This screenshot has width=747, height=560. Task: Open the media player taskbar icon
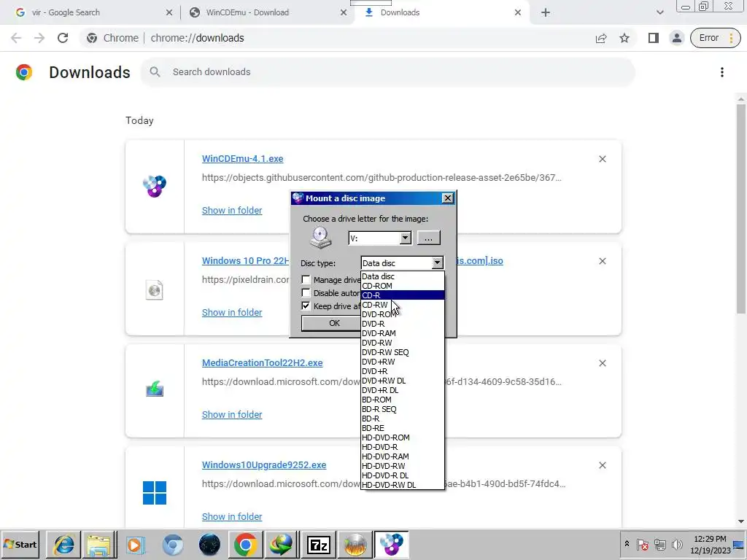[x=135, y=545]
